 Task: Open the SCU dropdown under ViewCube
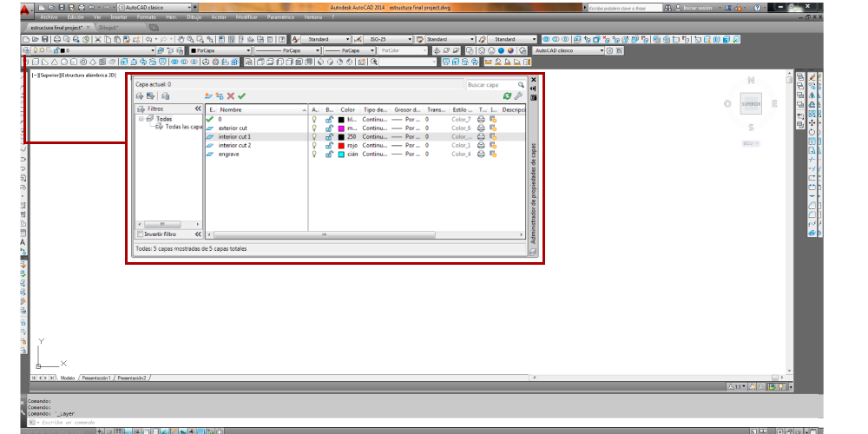(751, 143)
